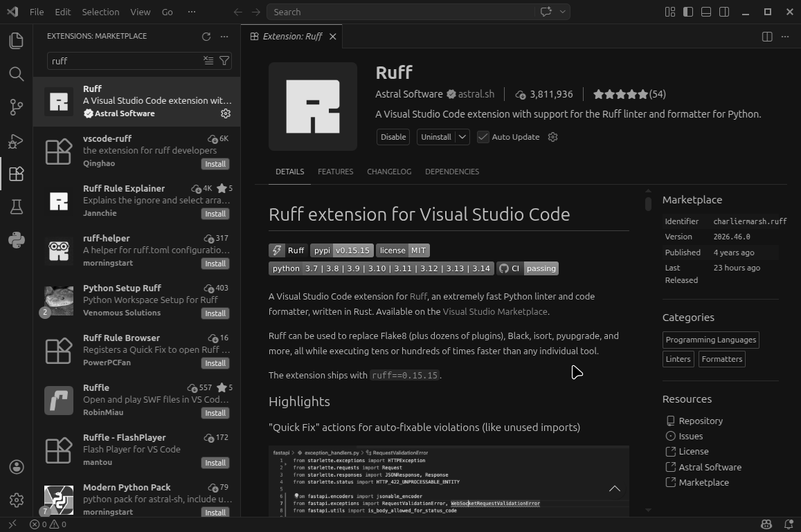Open the Extensions view icon
The image size is (801, 532).
click(17, 174)
